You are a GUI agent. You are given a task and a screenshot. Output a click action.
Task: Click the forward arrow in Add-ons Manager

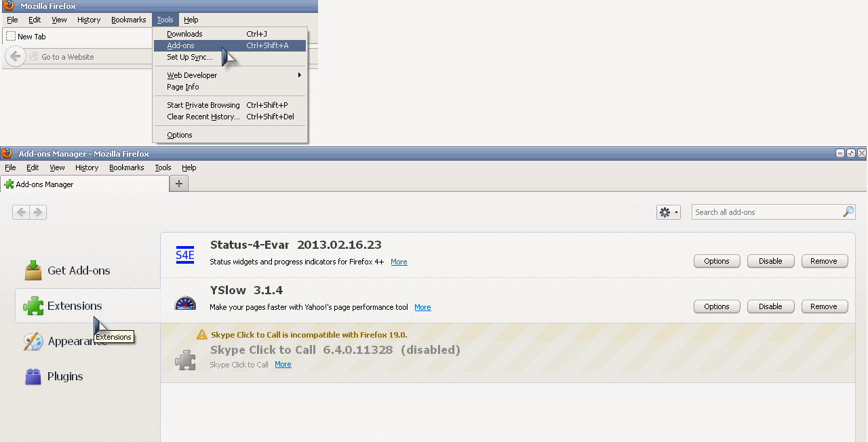click(x=38, y=212)
